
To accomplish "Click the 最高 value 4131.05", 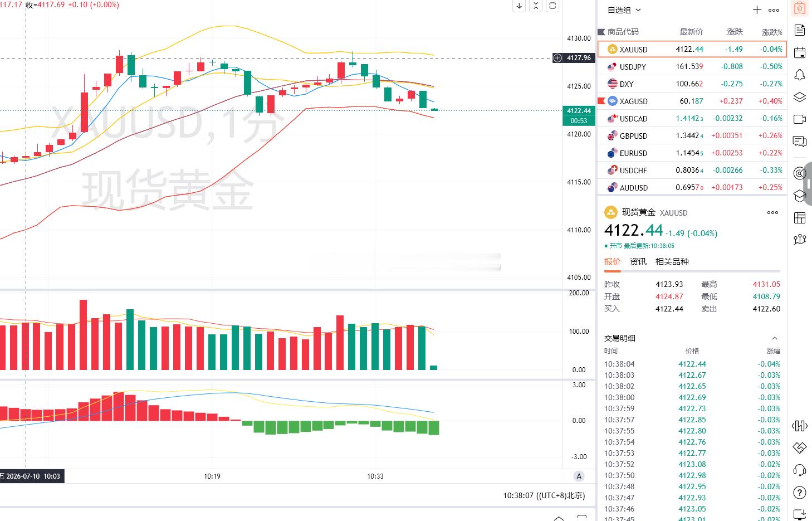I will pos(766,284).
